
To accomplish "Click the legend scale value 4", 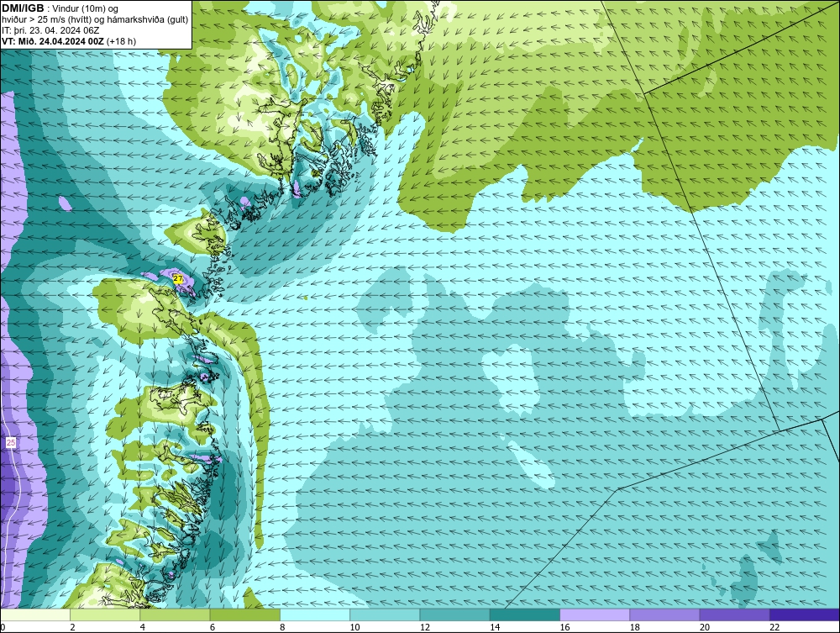I will [143, 628].
